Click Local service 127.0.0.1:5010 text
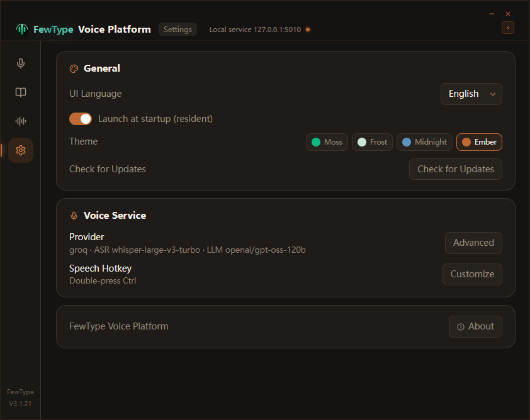 click(255, 30)
